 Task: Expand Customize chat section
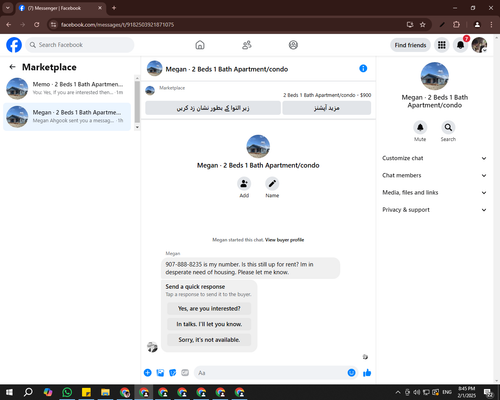point(434,158)
